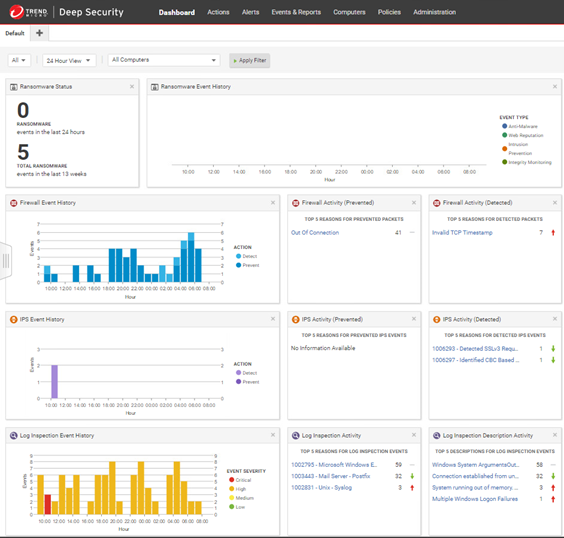
Task: Toggle firewall Detect action legend
Action: [238, 256]
